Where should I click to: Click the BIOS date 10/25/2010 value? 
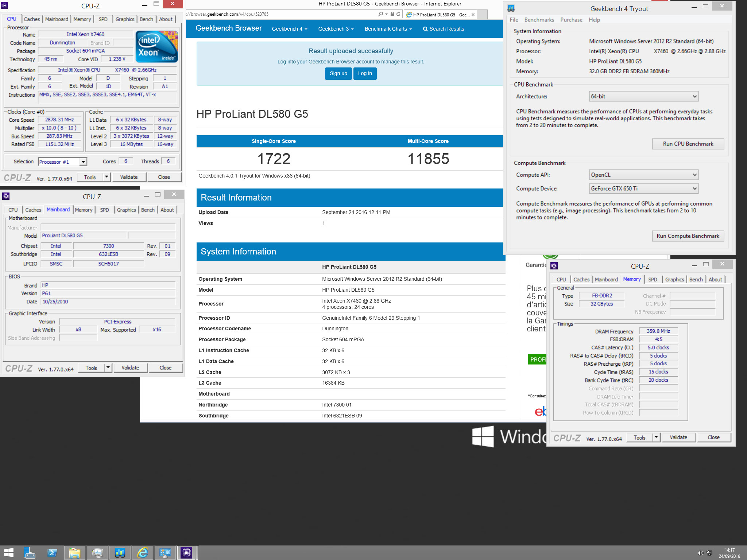click(108, 302)
